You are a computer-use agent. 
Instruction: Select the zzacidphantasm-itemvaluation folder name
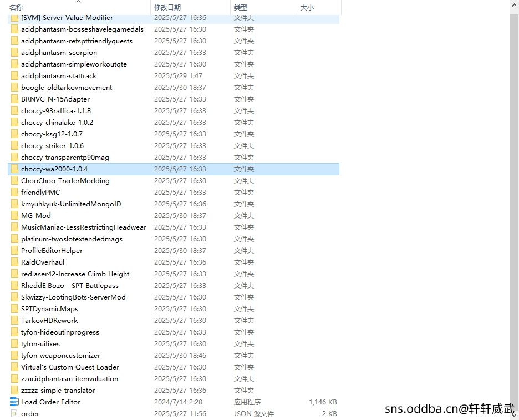[x=69, y=378]
